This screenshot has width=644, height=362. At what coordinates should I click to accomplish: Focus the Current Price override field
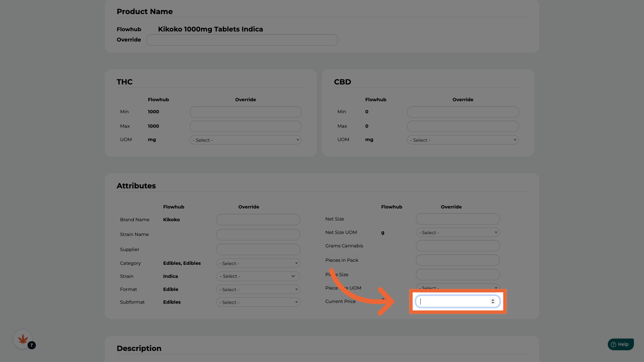[x=453, y=301]
